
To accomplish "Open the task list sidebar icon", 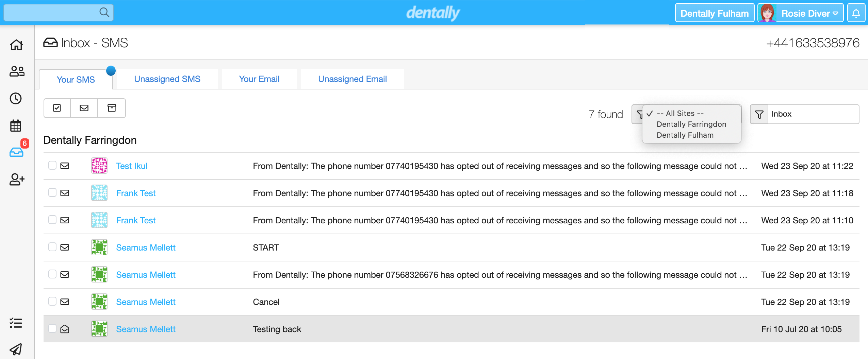I will tap(16, 323).
